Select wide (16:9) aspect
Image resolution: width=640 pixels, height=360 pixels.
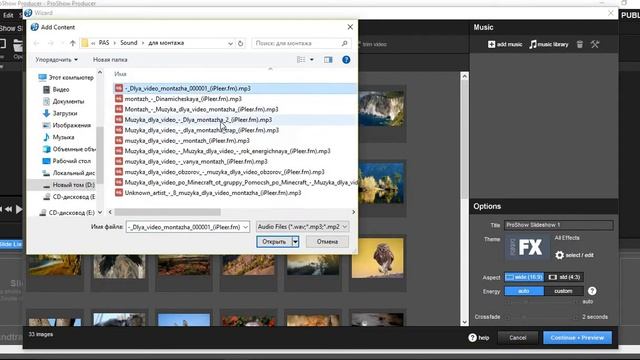pos(524,277)
